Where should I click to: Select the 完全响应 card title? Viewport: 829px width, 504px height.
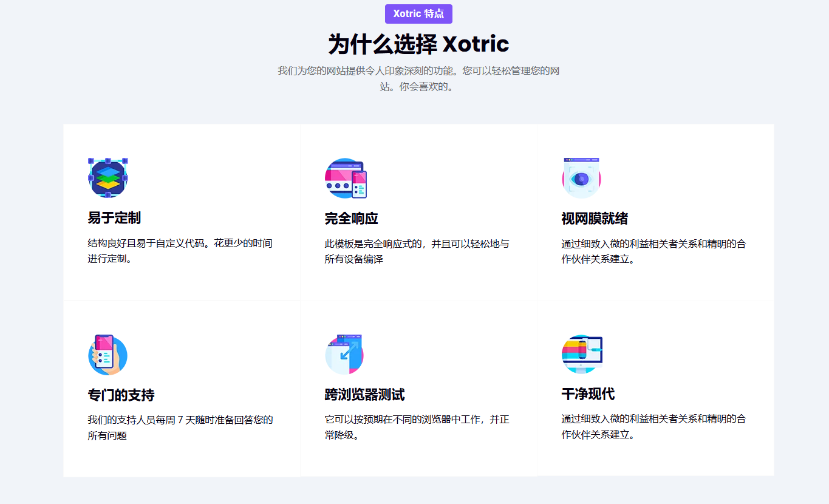[x=352, y=219]
